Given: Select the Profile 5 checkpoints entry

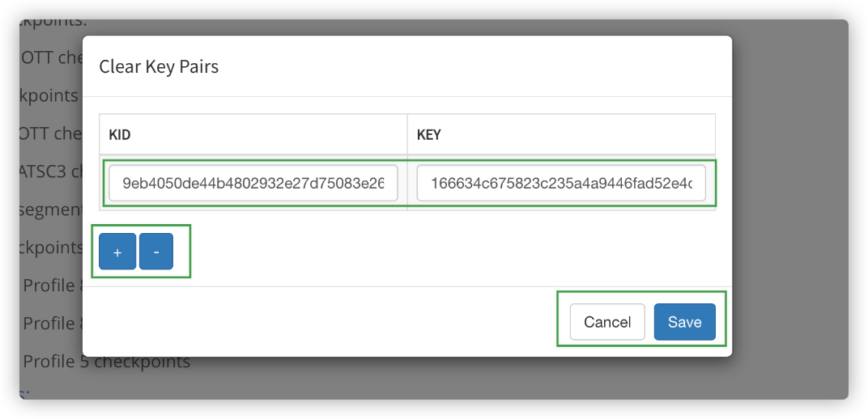Looking at the screenshot, I should pyautogui.click(x=106, y=362).
